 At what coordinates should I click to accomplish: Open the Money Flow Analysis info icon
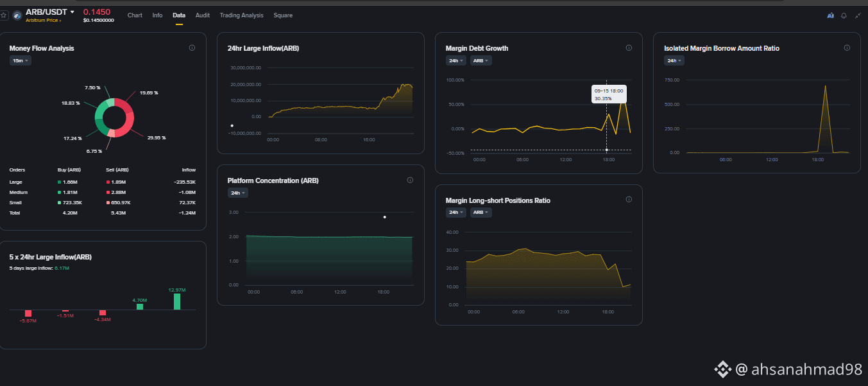pos(192,48)
